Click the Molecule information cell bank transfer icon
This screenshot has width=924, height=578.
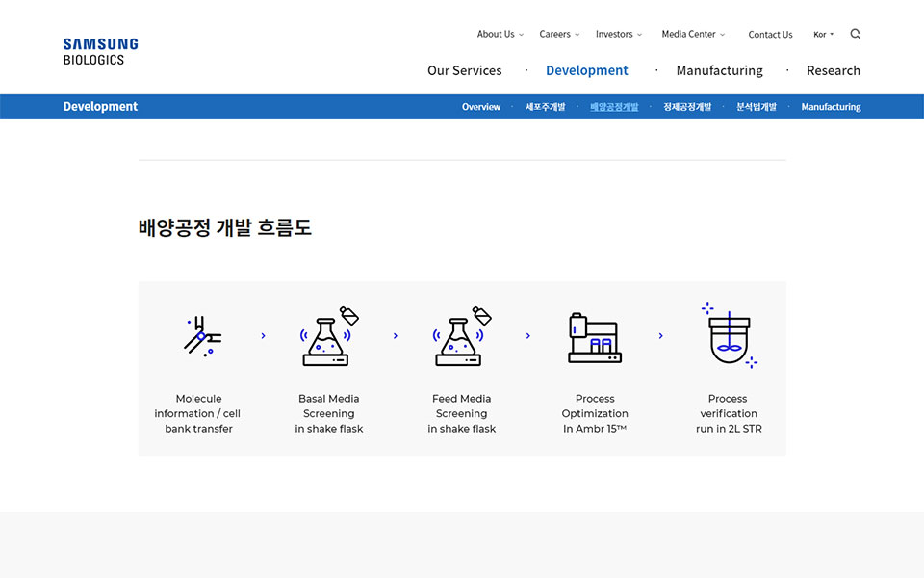[201, 336]
